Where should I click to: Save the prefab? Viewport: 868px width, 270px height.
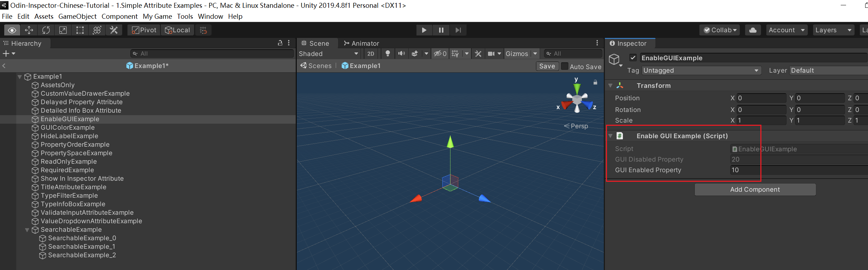[x=547, y=66]
